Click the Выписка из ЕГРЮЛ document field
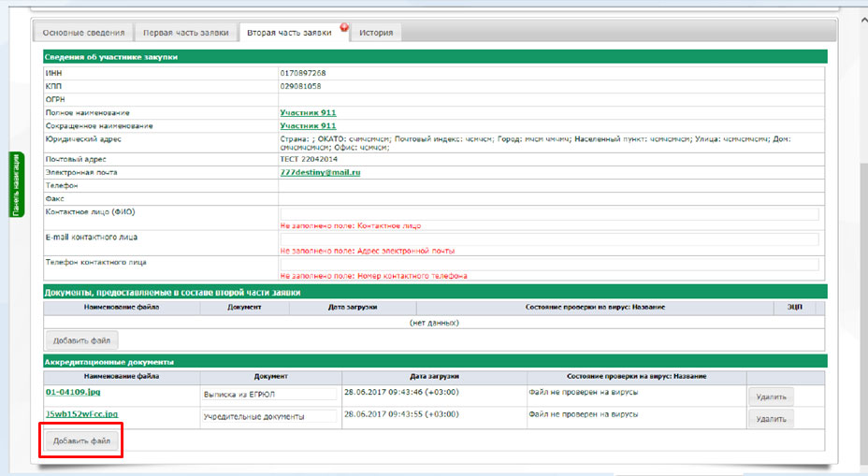Viewport: 868px width, 476px height. coord(269,395)
